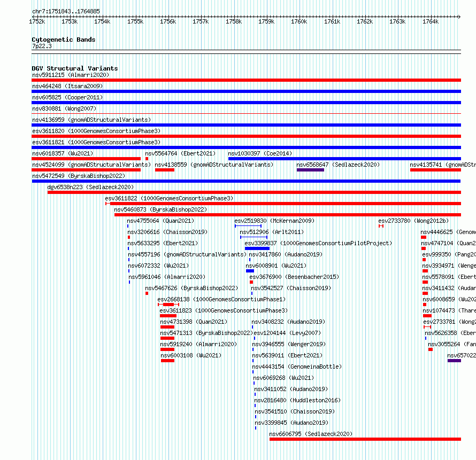
Task: Click the nsv3408232 (Audano2019) label
Action: [x=288, y=322]
